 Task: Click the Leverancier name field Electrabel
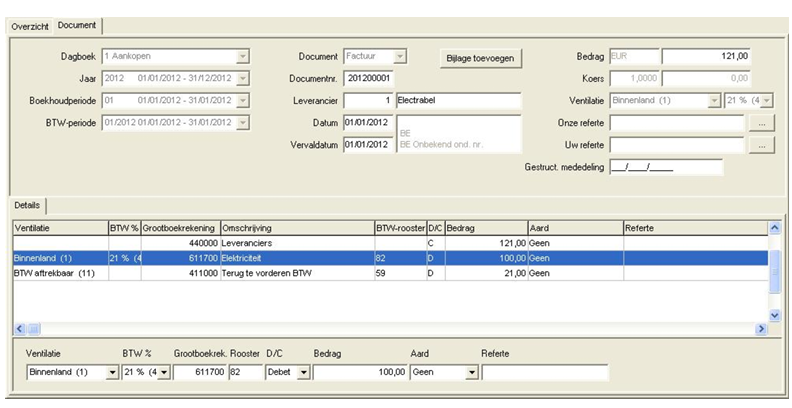[458, 100]
